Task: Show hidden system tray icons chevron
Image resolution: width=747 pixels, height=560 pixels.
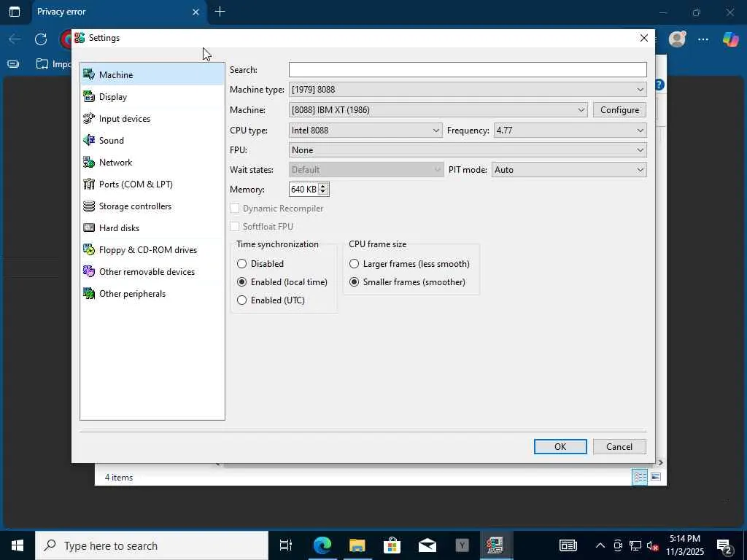Action: (x=600, y=545)
